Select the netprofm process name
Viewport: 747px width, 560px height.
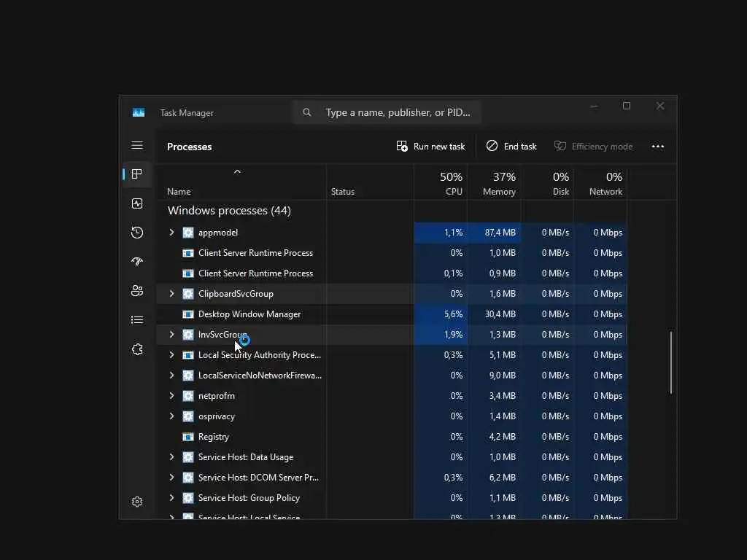(216, 396)
